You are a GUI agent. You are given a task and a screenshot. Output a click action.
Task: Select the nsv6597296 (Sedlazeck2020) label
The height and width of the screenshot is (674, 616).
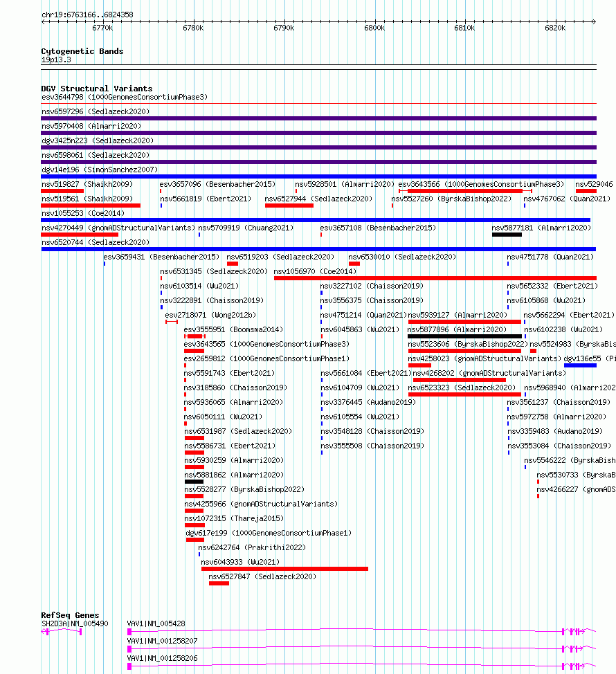click(96, 112)
